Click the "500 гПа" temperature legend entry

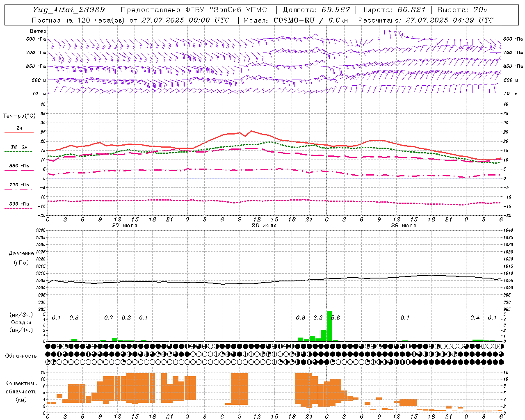click(x=19, y=204)
